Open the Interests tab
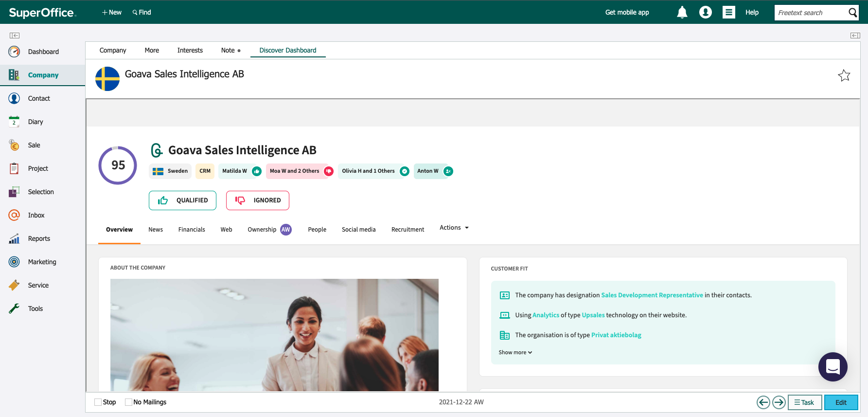Screen dimensions: 868x417 coord(190,50)
